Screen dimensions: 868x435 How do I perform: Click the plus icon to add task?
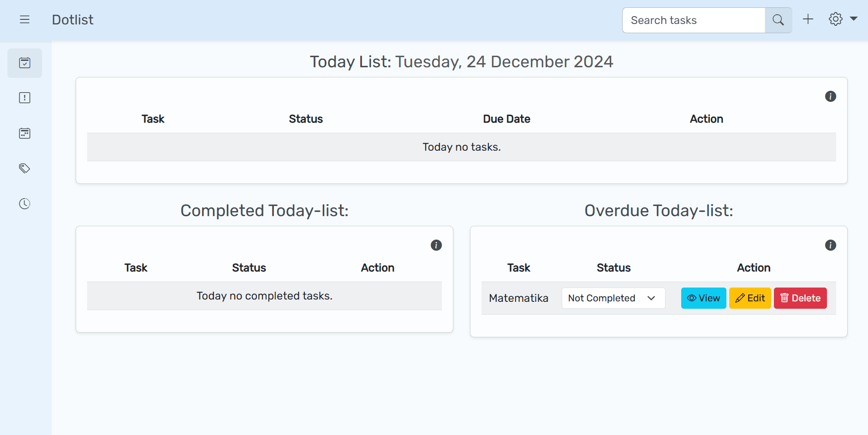808,19
